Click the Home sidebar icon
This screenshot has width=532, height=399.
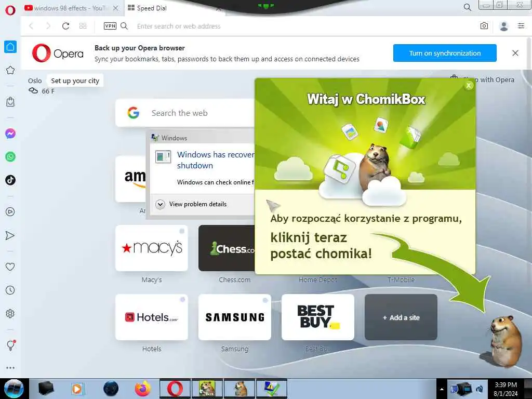click(10, 47)
